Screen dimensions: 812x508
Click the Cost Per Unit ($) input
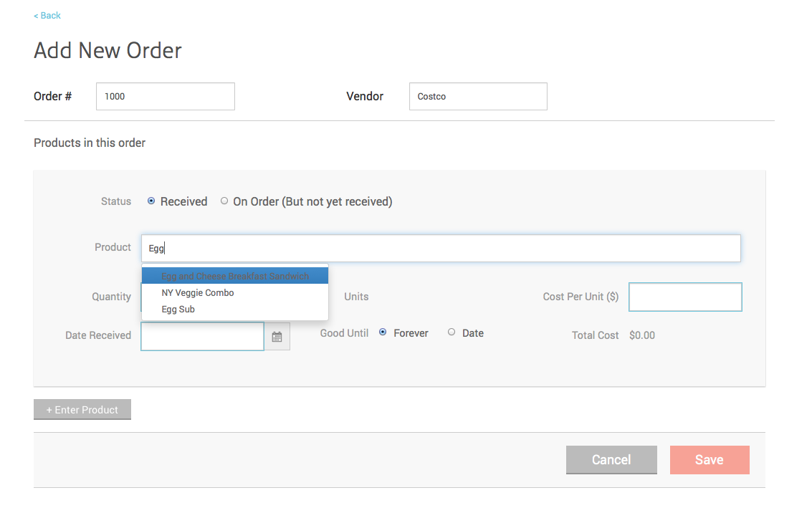click(x=685, y=297)
